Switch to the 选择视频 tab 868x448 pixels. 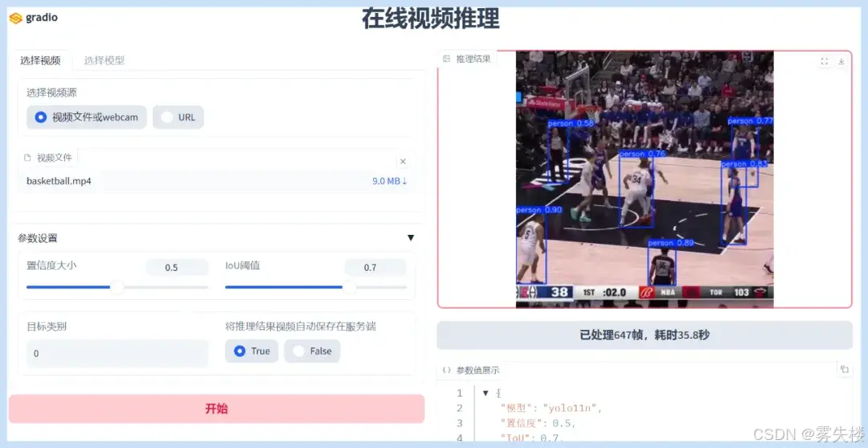point(40,61)
